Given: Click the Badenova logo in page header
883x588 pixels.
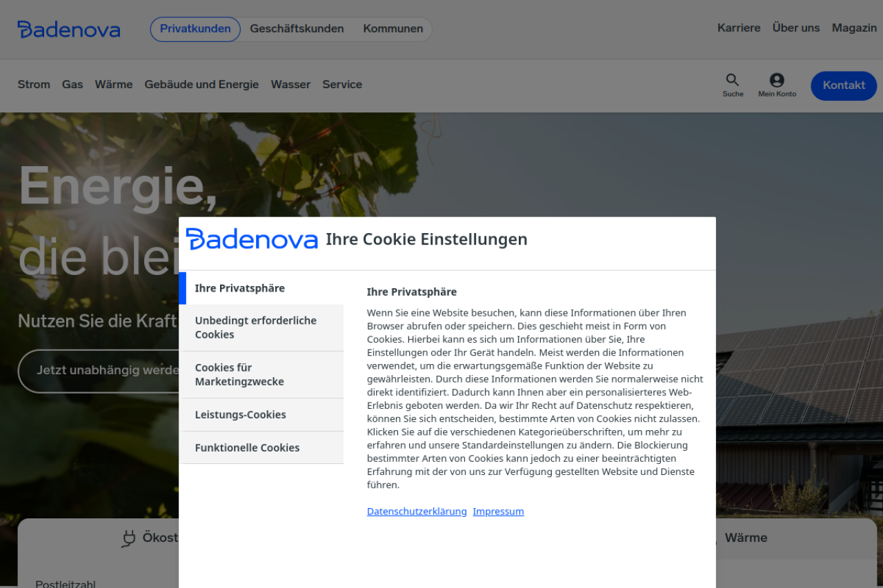Looking at the screenshot, I should tap(69, 30).
